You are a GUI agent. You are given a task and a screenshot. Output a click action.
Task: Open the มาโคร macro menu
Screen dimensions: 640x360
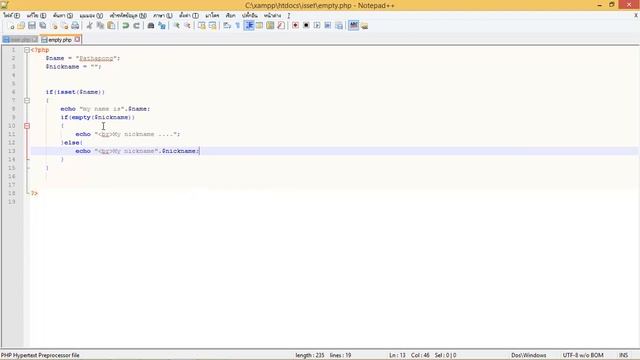pyautogui.click(x=212, y=16)
